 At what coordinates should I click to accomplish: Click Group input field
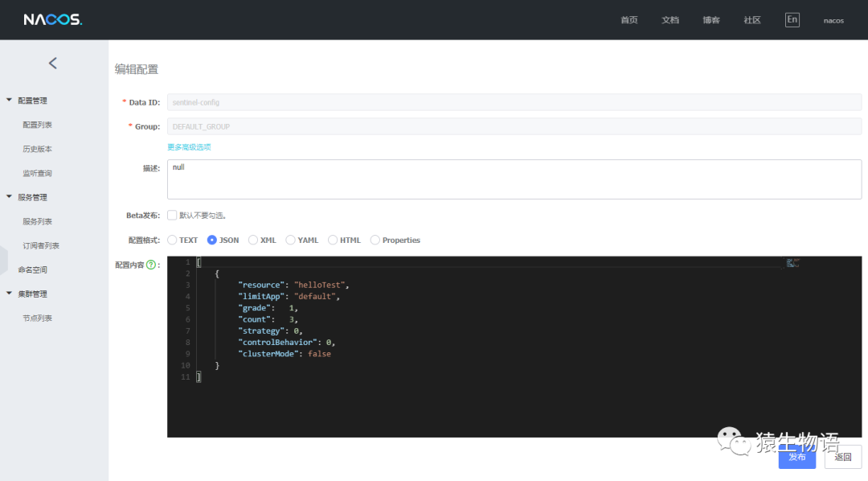tap(514, 126)
